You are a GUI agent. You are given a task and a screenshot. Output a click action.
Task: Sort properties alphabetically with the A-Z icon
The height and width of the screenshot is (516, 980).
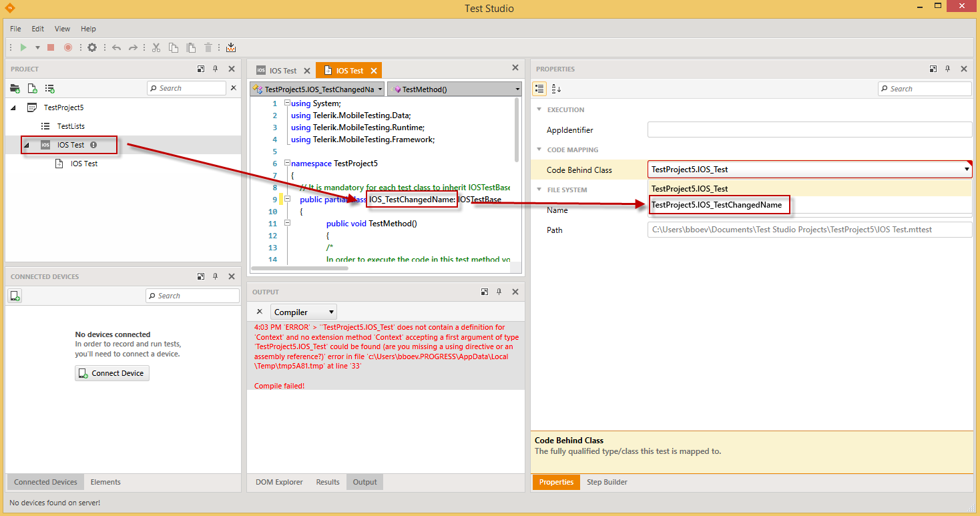pos(557,89)
